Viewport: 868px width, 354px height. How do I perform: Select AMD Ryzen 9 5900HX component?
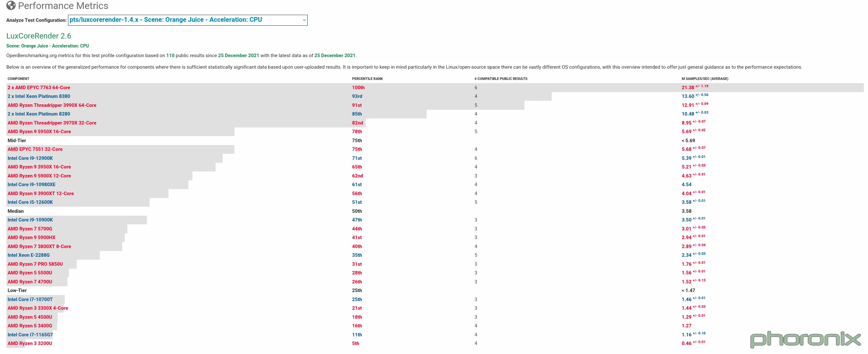click(x=31, y=238)
